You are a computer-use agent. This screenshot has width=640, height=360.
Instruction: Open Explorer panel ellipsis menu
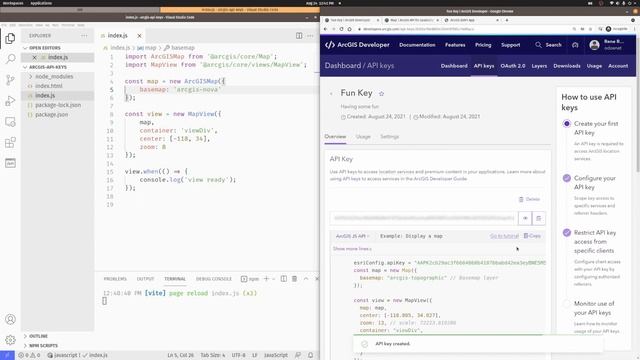pos(84,36)
